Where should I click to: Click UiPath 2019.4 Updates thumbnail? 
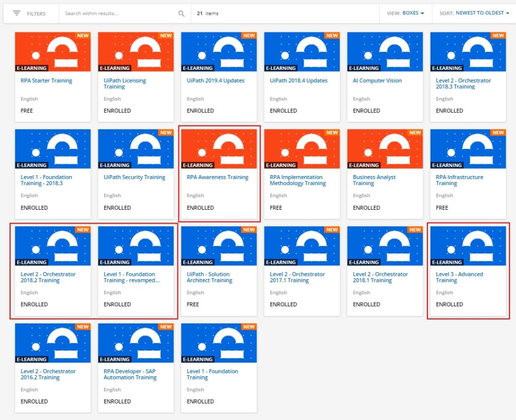point(219,52)
